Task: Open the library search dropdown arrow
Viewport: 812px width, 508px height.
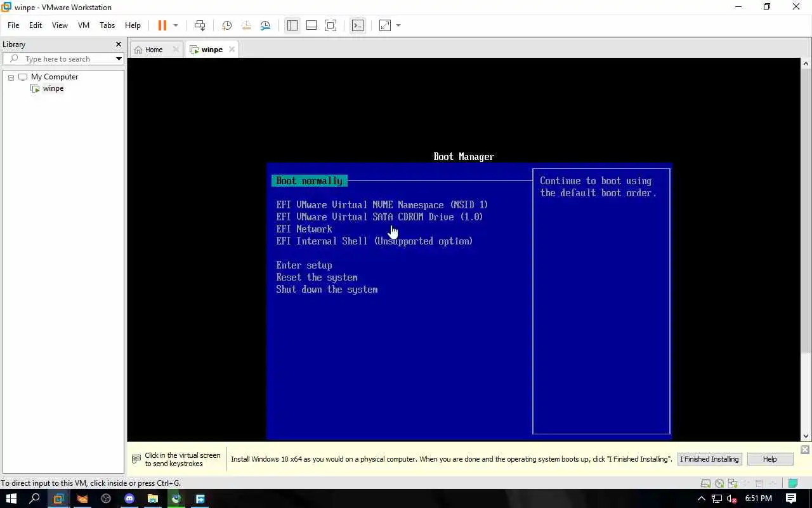Action: point(119,59)
